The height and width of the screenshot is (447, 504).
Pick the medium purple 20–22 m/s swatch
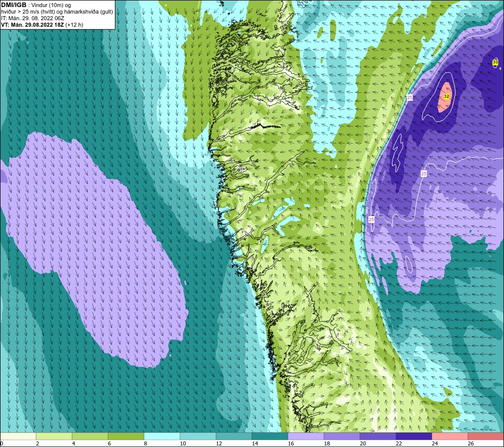tap(378, 436)
